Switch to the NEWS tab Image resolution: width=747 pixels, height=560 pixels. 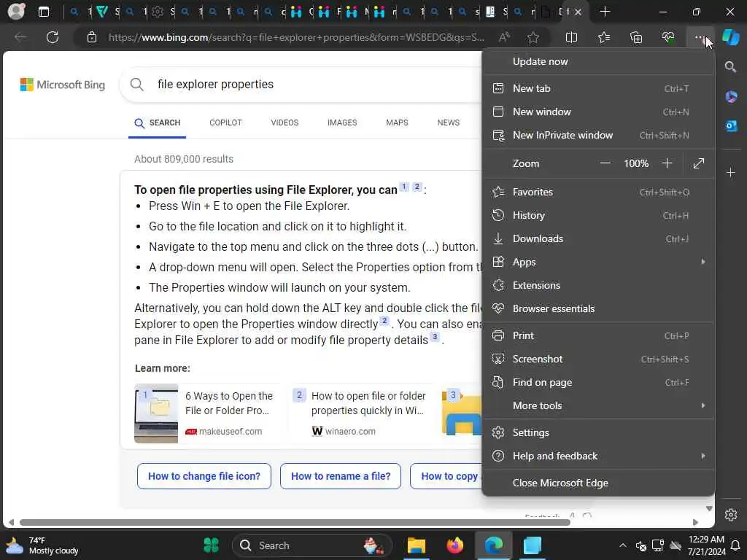[x=449, y=122]
